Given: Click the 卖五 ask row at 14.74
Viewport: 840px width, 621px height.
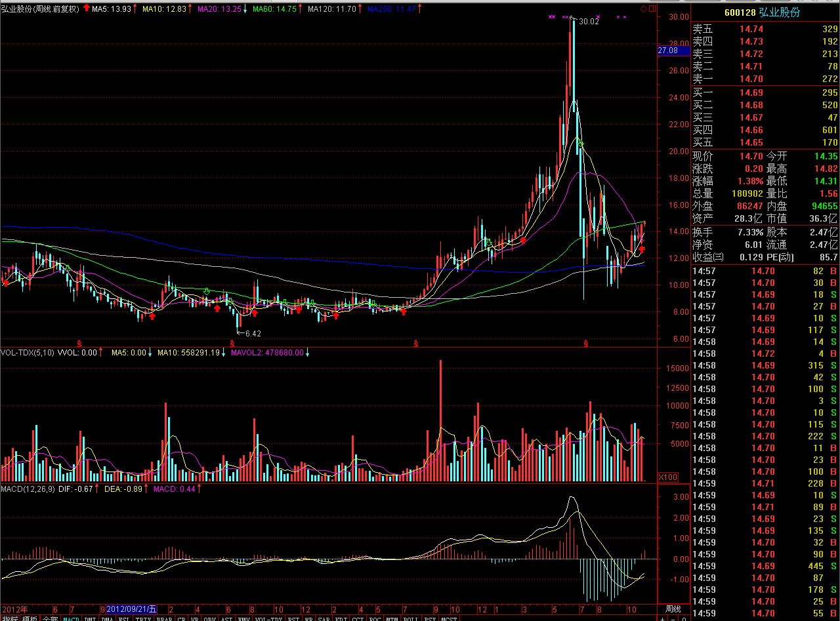Looking at the screenshot, I should pyautogui.click(x=765, y=30).
